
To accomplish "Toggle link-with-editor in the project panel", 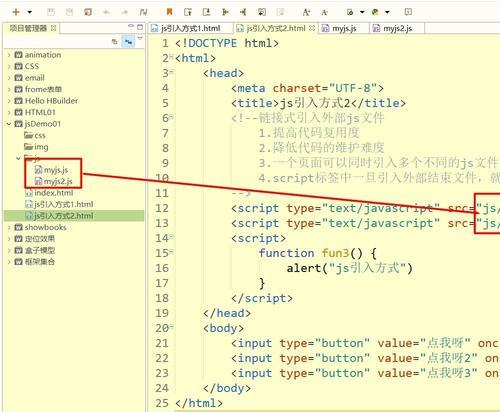I will pos(128,42).
